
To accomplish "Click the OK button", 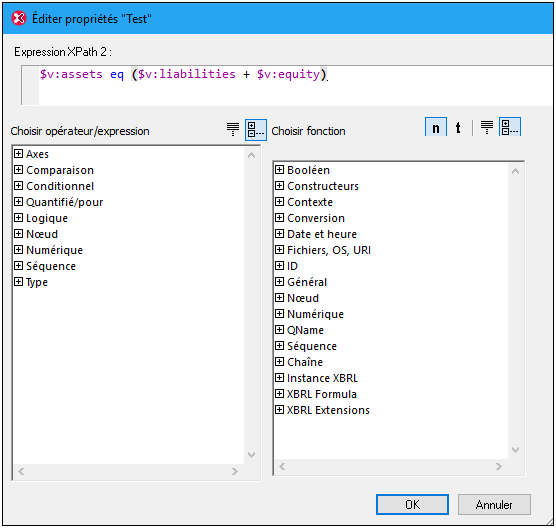I will tap(412, 504).
